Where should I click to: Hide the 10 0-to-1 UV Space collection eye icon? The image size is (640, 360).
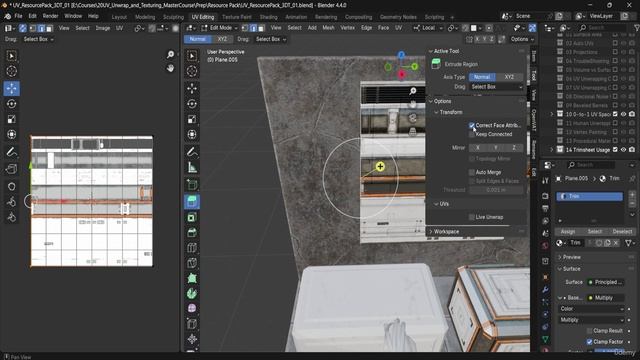click(x=623, y=114)
